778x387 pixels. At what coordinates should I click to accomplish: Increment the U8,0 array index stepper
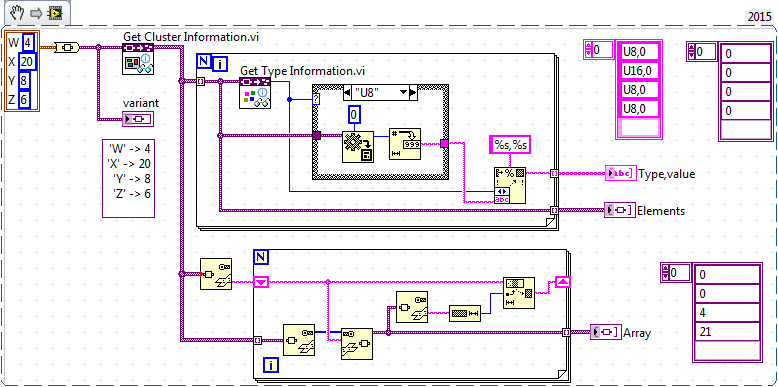coord(589,47)
